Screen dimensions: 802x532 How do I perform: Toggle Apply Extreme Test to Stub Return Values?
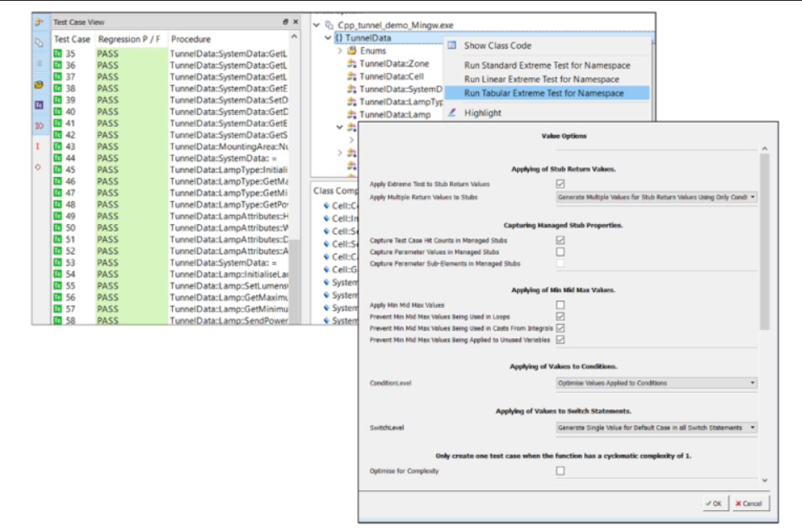pyautogui.click(x=560, y=184)
